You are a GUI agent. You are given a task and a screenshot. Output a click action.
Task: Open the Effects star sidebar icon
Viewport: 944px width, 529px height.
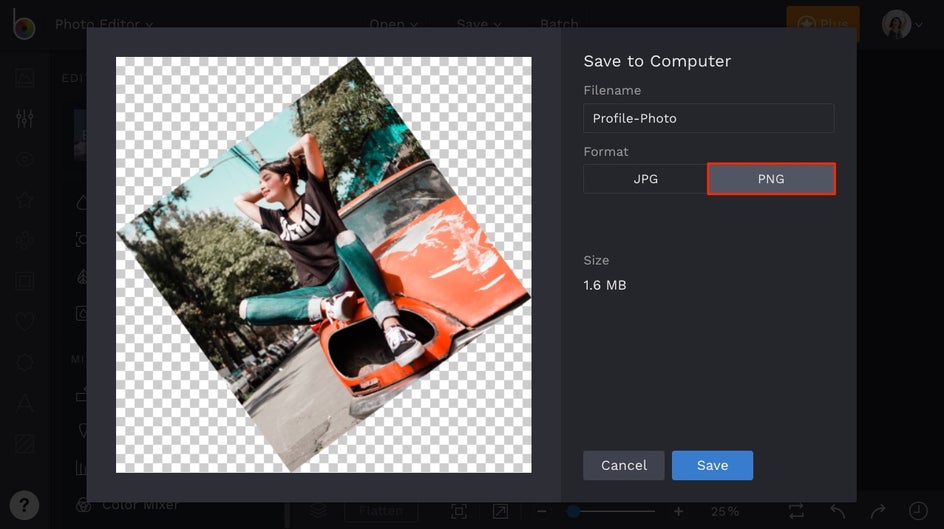click(25, 200)
